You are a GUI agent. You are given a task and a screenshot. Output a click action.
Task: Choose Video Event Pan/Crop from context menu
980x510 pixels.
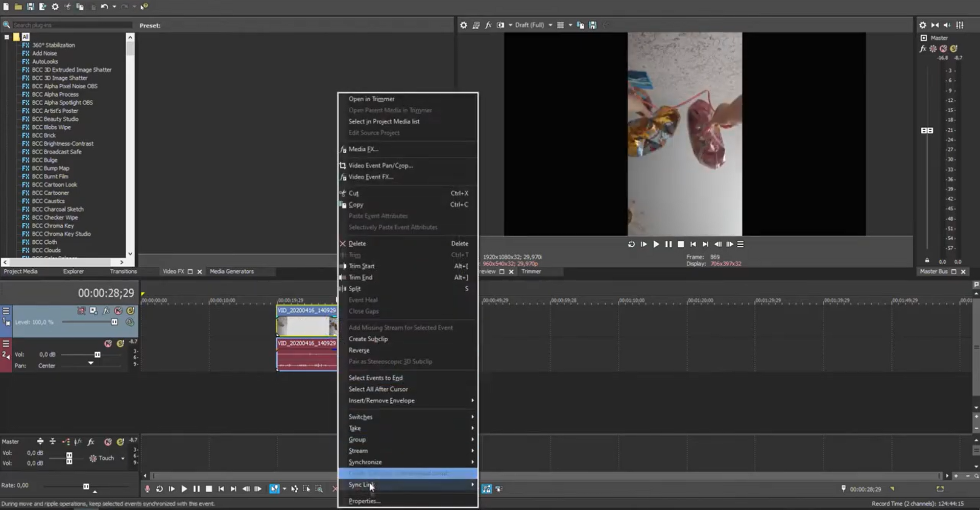tap(380, 166)
